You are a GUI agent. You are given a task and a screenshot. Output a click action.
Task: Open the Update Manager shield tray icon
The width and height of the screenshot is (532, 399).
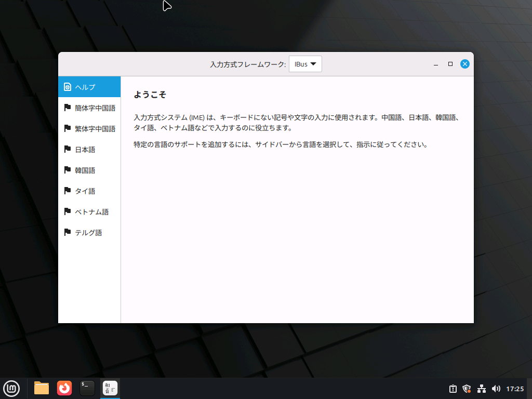pos(467,388)
